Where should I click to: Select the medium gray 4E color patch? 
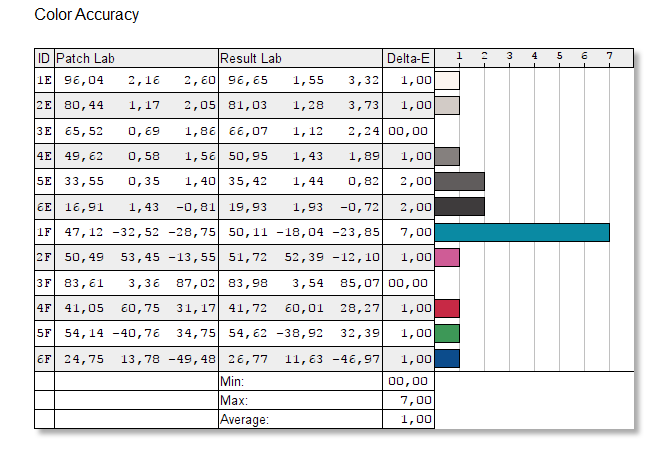447,156
